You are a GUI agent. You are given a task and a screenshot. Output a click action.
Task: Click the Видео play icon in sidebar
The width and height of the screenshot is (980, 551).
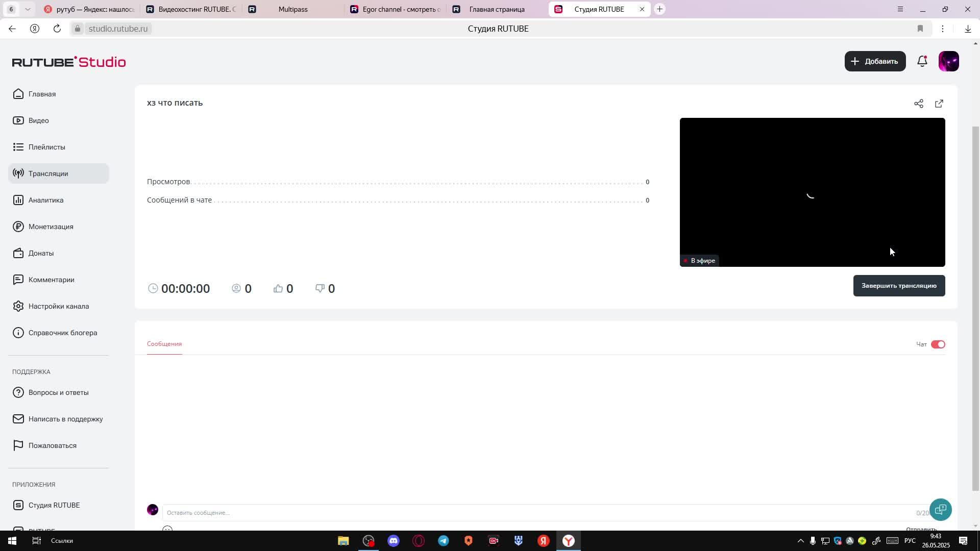tap(18, 120)
